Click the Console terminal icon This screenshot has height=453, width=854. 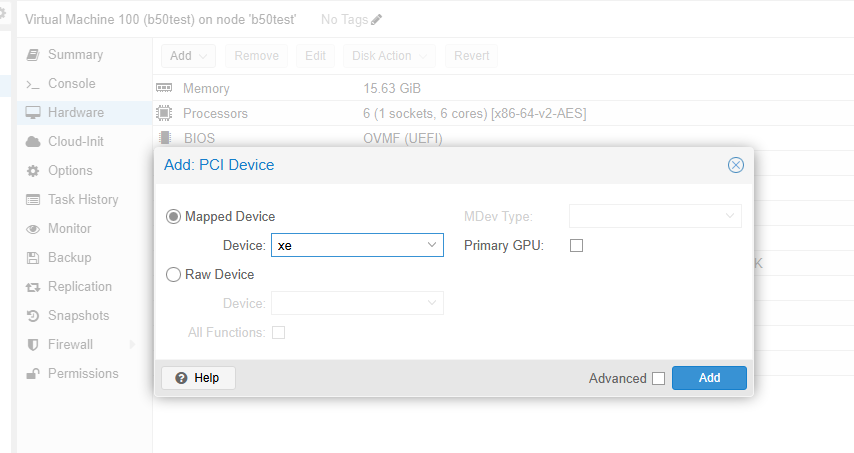(x=33, y=84)
